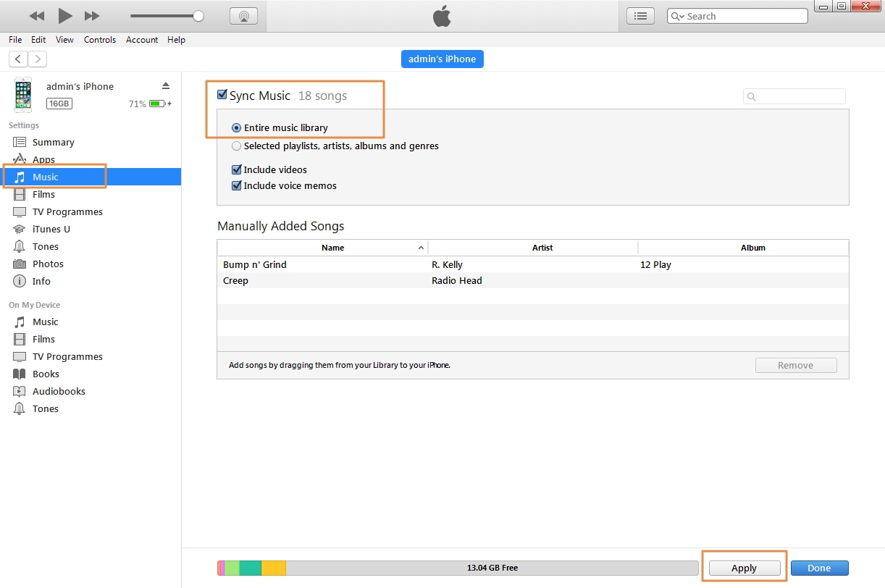885x588 pixels.
Task: Open the File menu
Action: tap(15, 40)
